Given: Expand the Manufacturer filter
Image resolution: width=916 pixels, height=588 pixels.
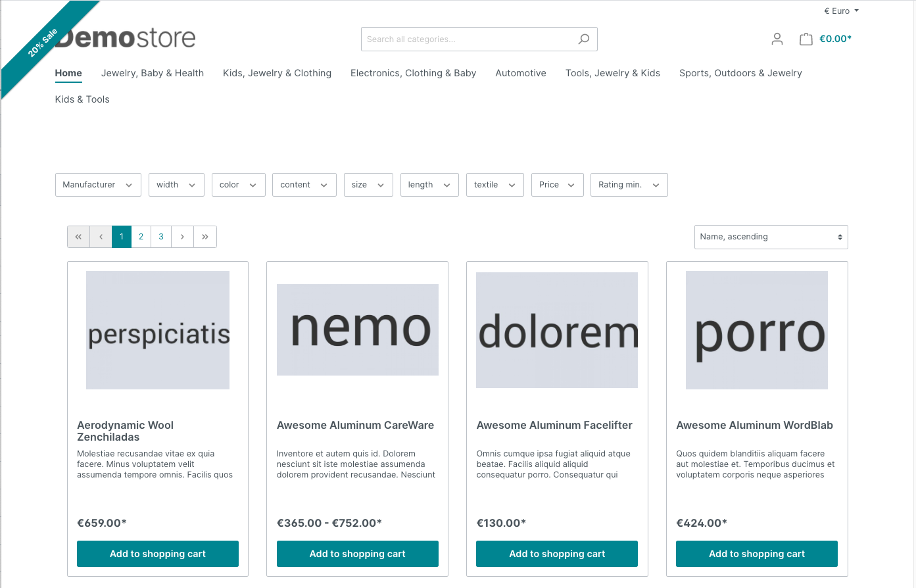Looking at the screenshot, I should [98, 185].
